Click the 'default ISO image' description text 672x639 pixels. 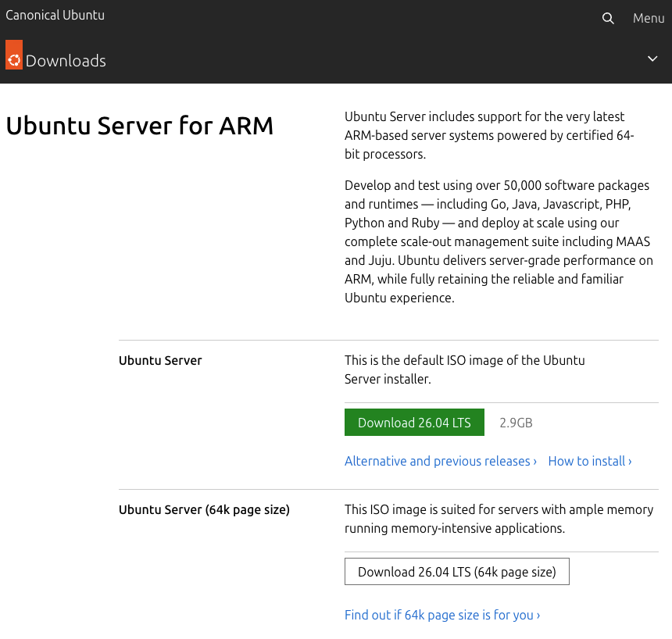coord(465,369)
